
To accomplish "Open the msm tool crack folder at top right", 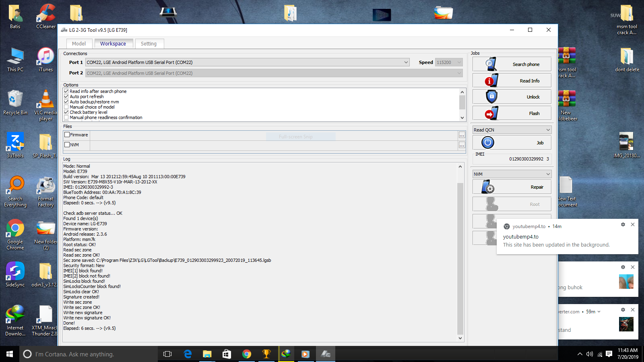I will 627,19.
